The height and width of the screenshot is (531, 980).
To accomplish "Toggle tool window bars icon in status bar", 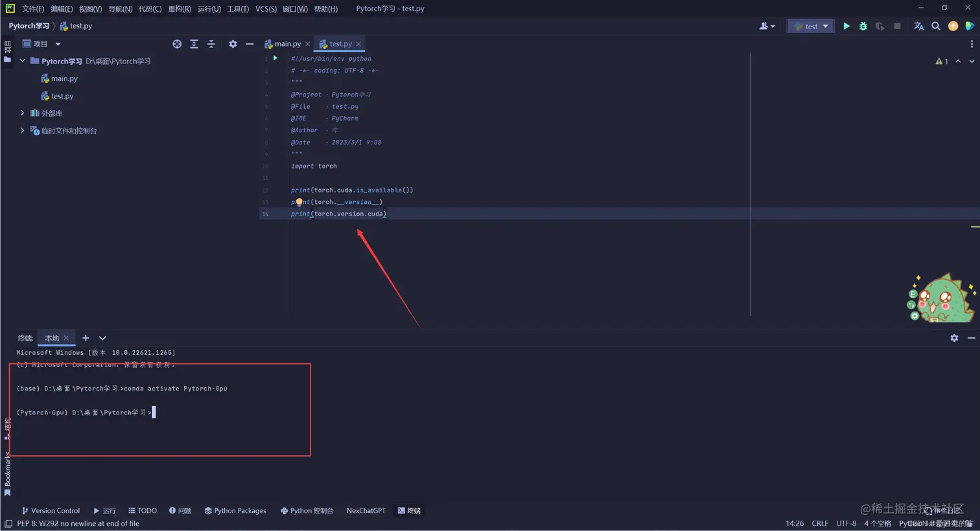I will (8, 524).
